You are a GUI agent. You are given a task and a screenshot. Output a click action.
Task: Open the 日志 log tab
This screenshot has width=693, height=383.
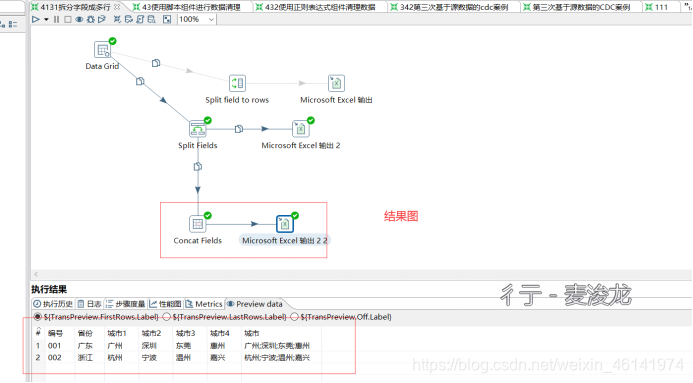pos(89,304)
